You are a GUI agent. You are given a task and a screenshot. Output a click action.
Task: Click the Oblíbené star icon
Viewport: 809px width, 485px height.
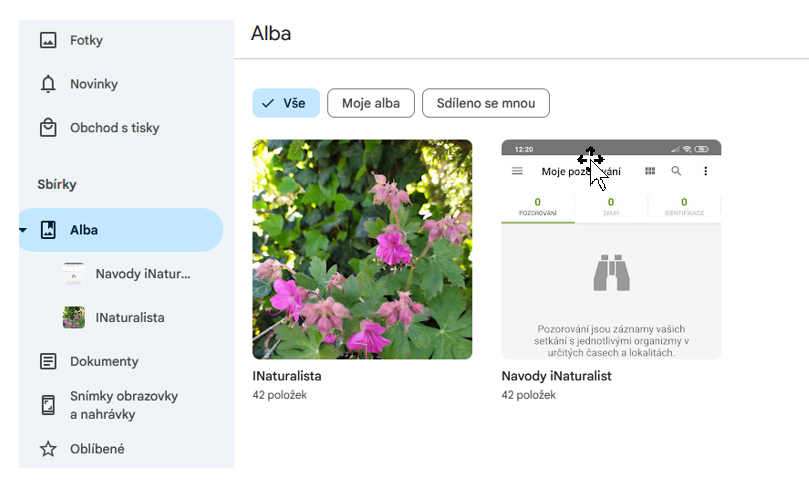[x=48, y=449]
